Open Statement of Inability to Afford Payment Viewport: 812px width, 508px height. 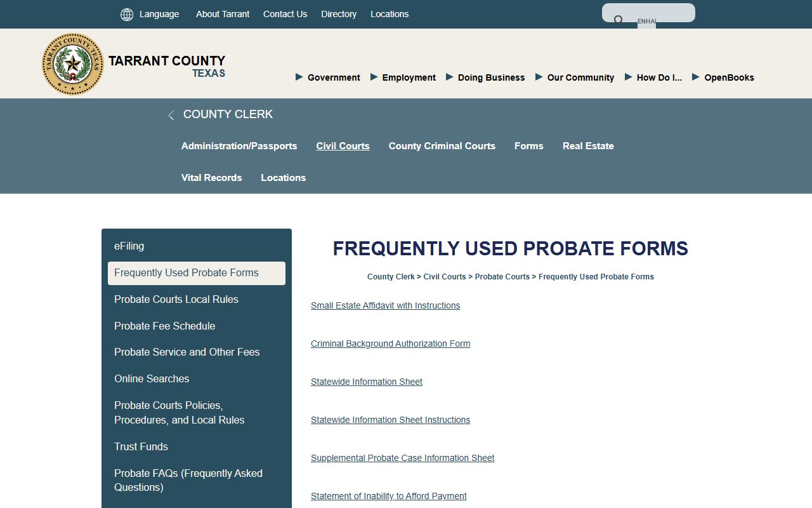(x=388, y=496)
